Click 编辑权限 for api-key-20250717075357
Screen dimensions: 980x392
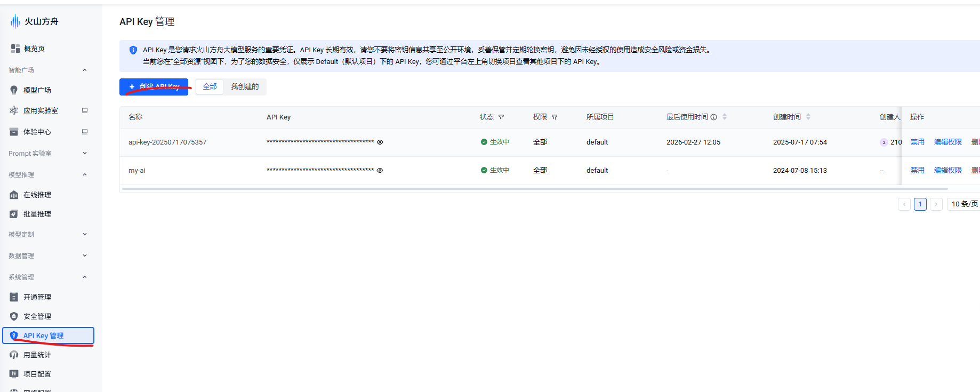tap(948, 142)
